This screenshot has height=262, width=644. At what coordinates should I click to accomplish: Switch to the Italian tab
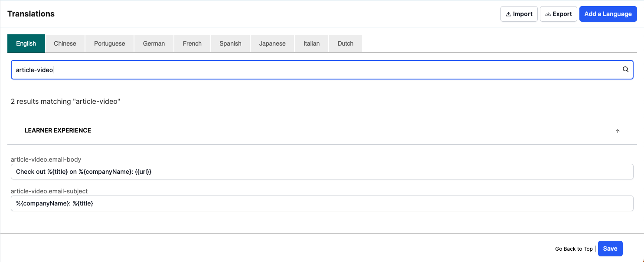click(311, 43)
